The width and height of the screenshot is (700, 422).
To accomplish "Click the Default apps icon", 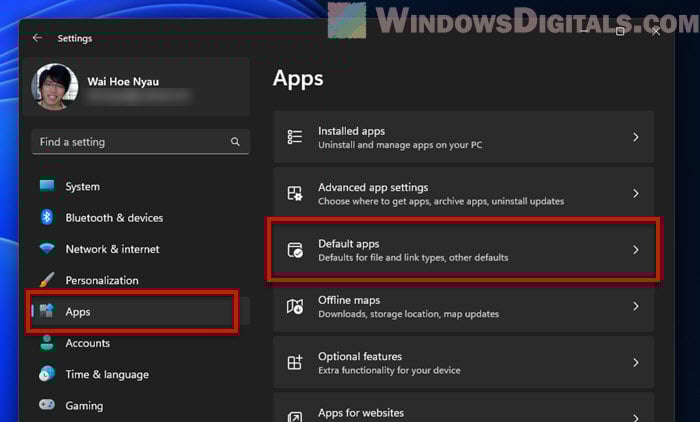I will (295, 250).
